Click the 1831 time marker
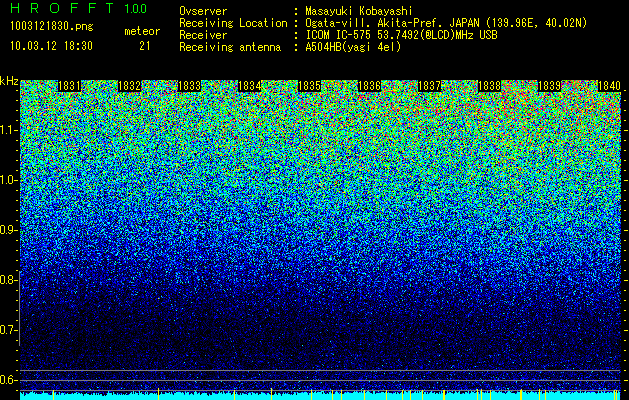The height and width of the screenshot is (400, 629). click(x=69, y=86)
